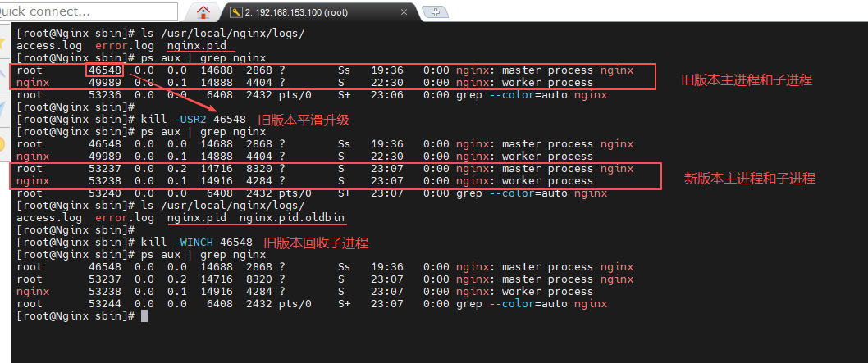Focus the Quick connect input field
Viewport: 868px width, 363px height.
[x=89, y=11]
